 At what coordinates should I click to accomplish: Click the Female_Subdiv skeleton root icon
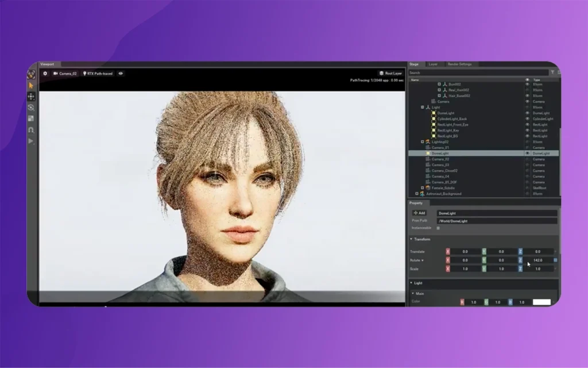[x=428, y=188]
